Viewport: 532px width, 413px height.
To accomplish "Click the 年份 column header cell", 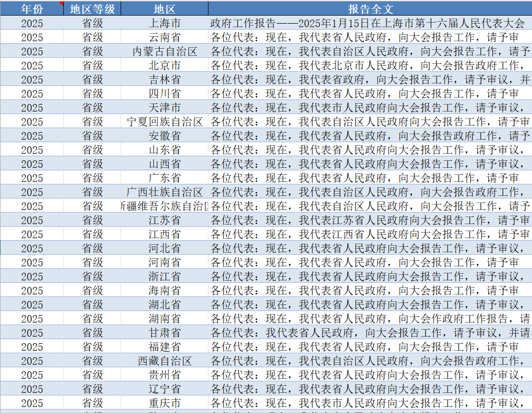I will tap(32, 9).
